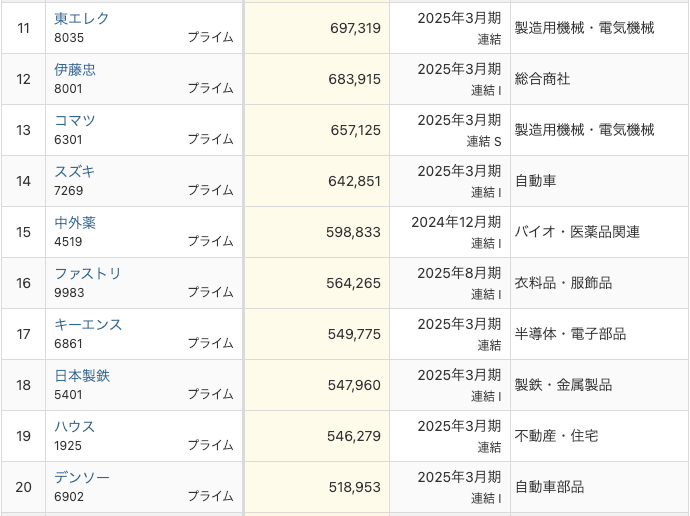Select the value 547,960
Viewport: 690px width, 516px height.
[354, 385]
